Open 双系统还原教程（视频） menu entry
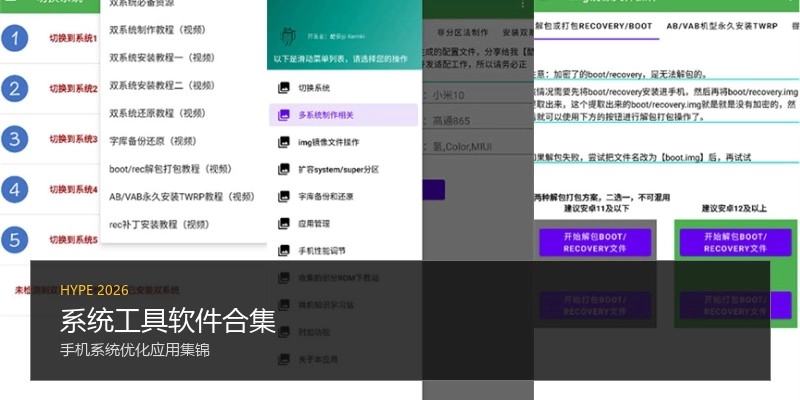The width and height of the screenshot is (800, 400). (158, 113)
